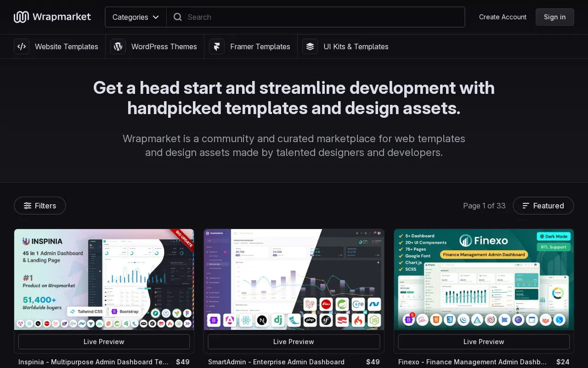Click the RTL Support badge on Finexo

pyautogui.click(x=554, y=247)
